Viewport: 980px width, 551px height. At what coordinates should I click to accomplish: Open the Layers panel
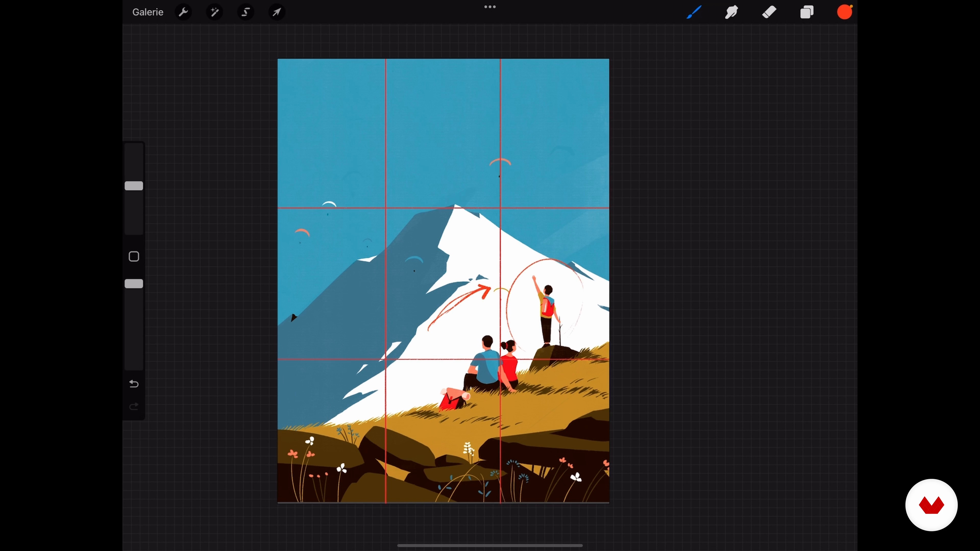[806, 12]
